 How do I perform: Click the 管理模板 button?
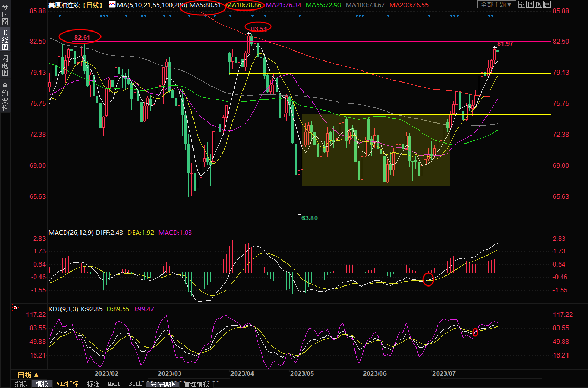(x=196, y=384)
